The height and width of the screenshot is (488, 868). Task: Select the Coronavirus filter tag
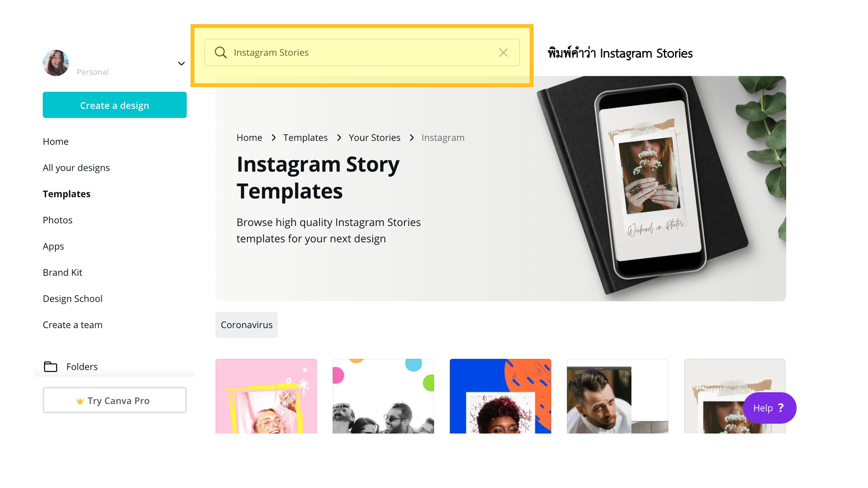coord(247,325)
